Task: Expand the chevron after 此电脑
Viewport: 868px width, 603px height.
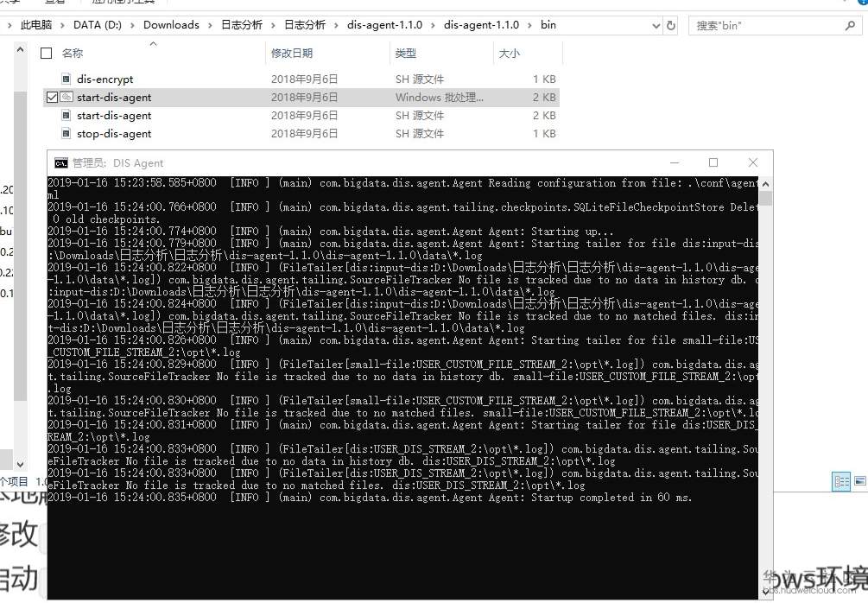Action: 61,25
